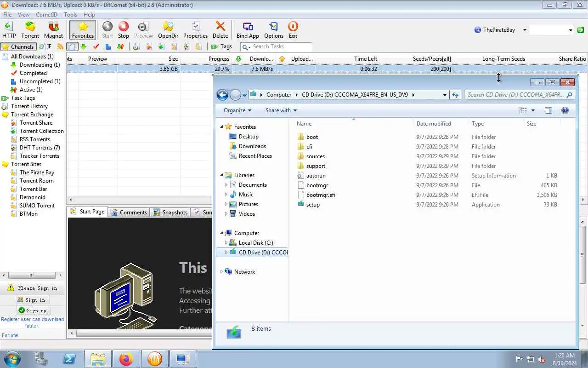The height and width of the screenshot is (368, 588).
Task: Select the setup application file
Action: pos(312,205)
